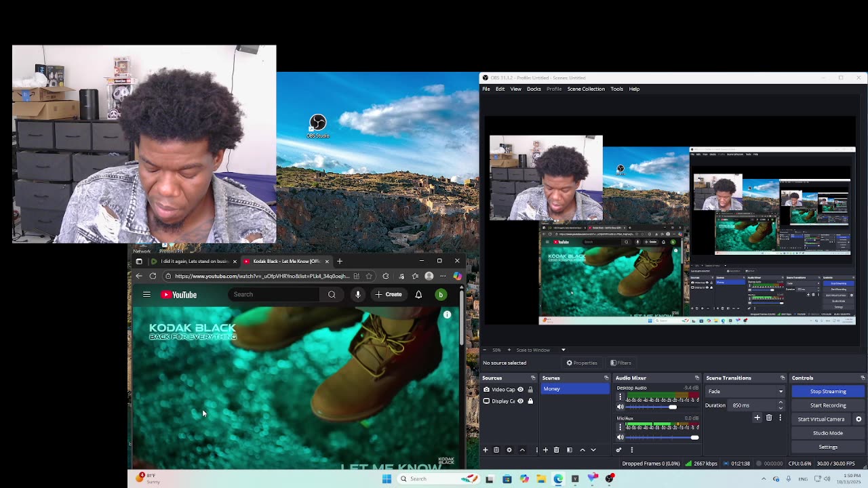
Task: Toggle visibility of Video Capture source
Action: (x=521, y=390)
